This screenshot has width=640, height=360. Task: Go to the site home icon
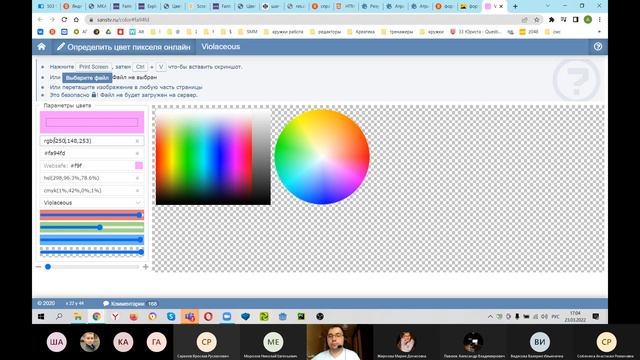pyautogui.click(x=41, y=47)
